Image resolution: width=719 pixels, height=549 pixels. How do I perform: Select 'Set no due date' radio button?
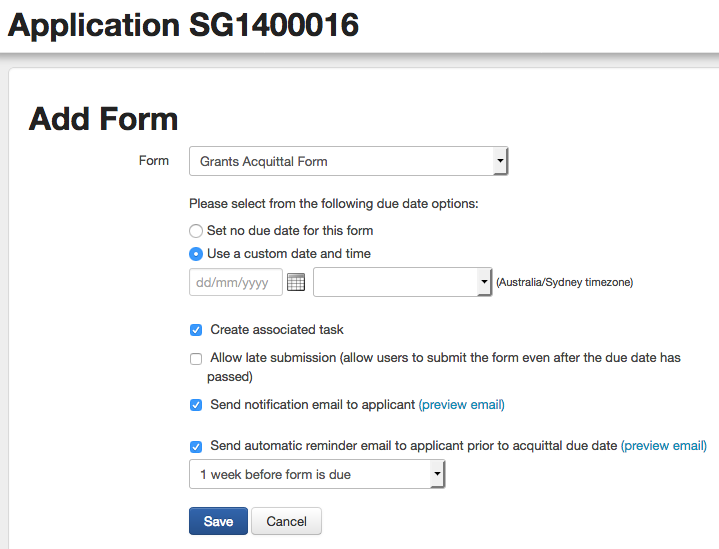[x=196, y=230]
